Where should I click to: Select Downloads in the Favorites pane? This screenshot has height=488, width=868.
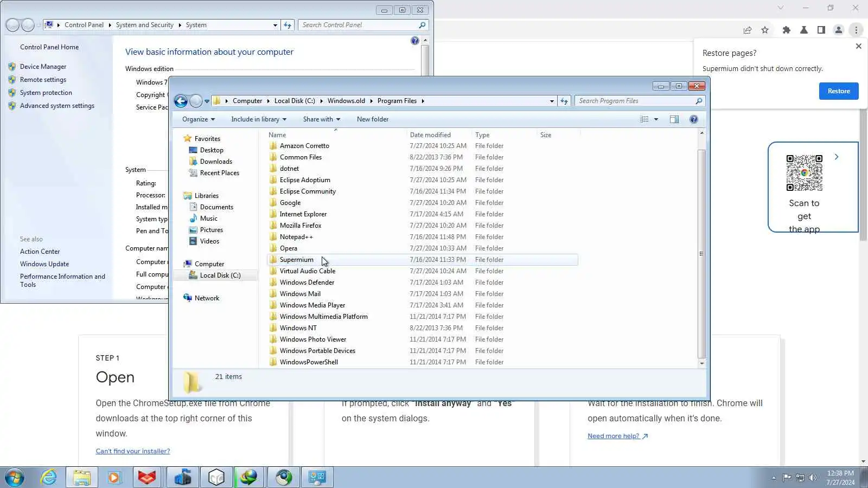click(216, 162)
